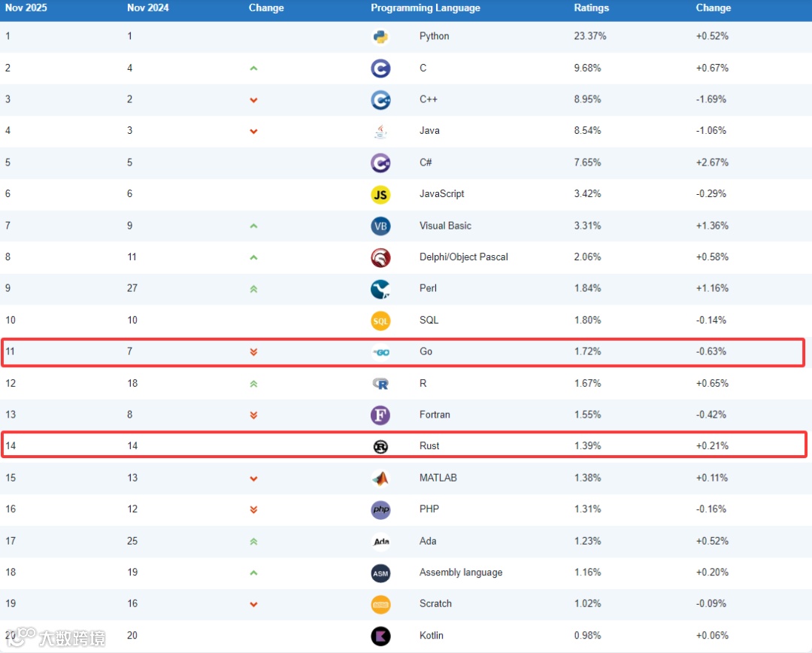The image size is (812, 653).
Task: Click the double red arrow in Fortran row
Action: point(254,415)
